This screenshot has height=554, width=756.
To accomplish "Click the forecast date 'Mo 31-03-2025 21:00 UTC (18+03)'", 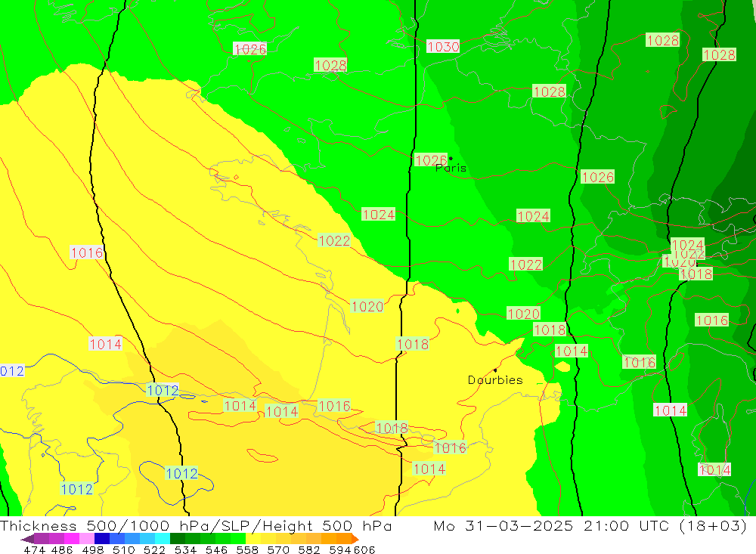I will click(x=590, y=525).
